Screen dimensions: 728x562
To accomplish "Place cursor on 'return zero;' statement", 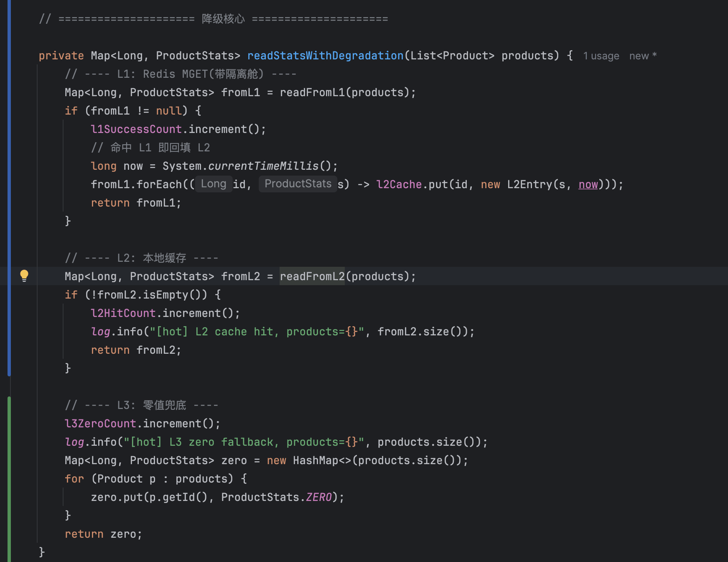I will click(x=104, y=534).
